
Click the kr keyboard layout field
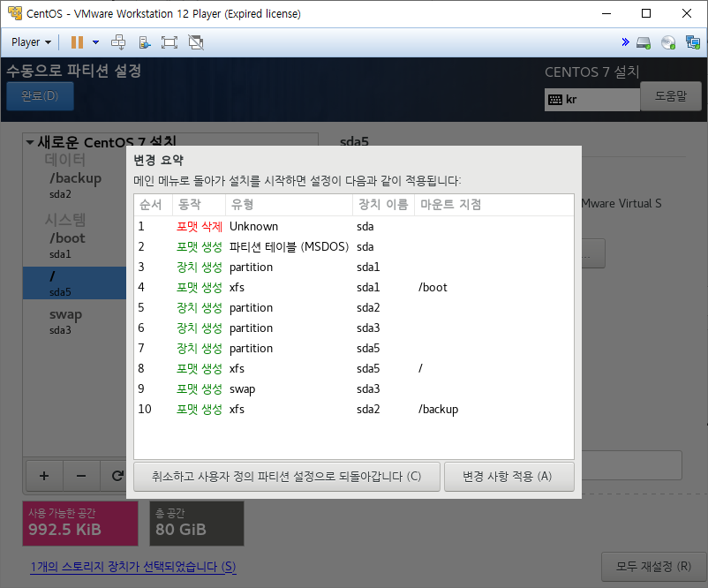[x=592, y=100]
